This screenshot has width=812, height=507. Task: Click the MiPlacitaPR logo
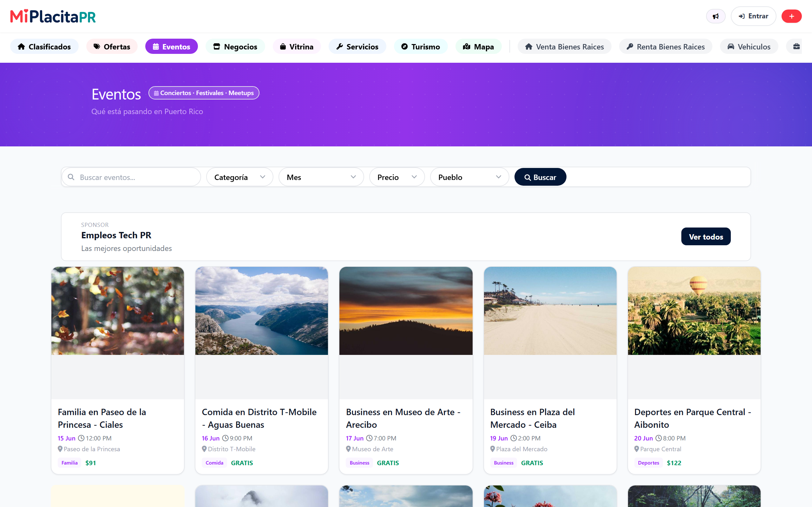pyautogui.click(x=53, y=16)
